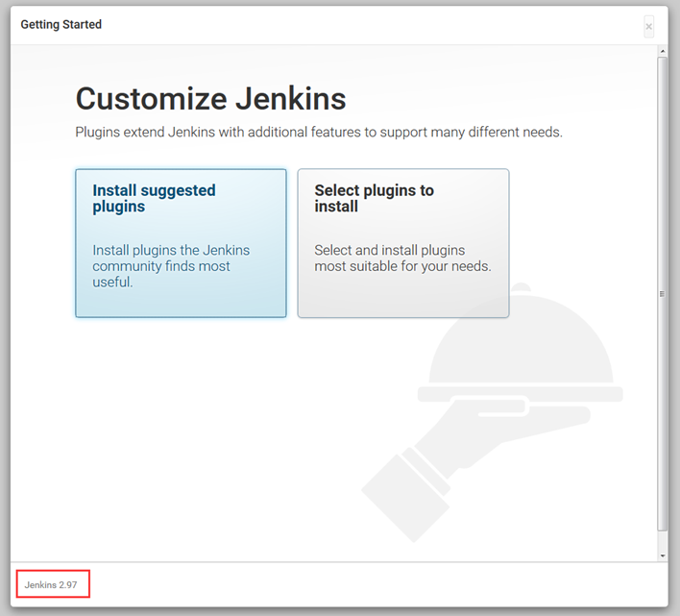Choose Install suggested plugins option
Image resolution: width=680 pixels, height=616 pixels.
click(181, 243)
